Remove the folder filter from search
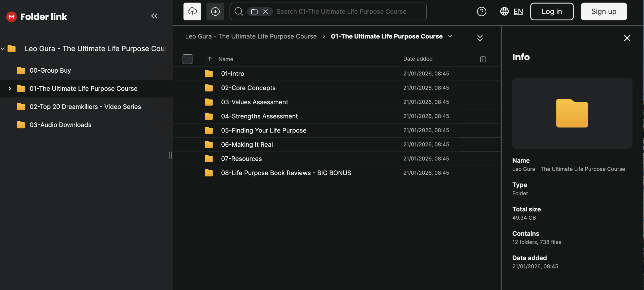 coord(265,12)
